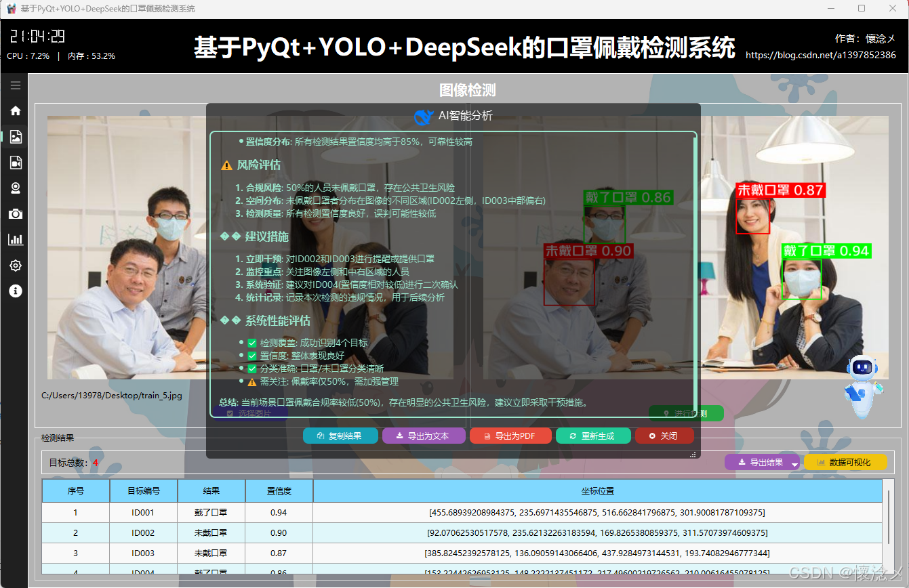909x588 pixels.
Task: Open the 导出结果 dropdown arrow
Action: coord(794,463)
